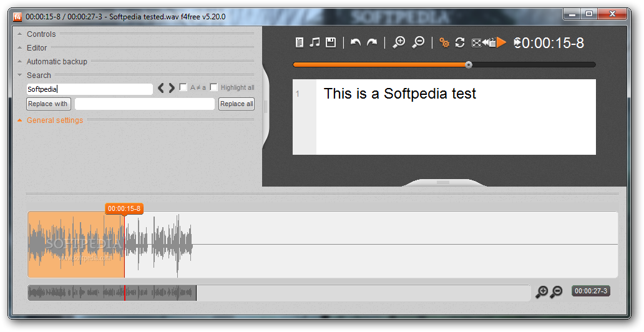Click the waveform overview strip at bottom

[279, 293]
